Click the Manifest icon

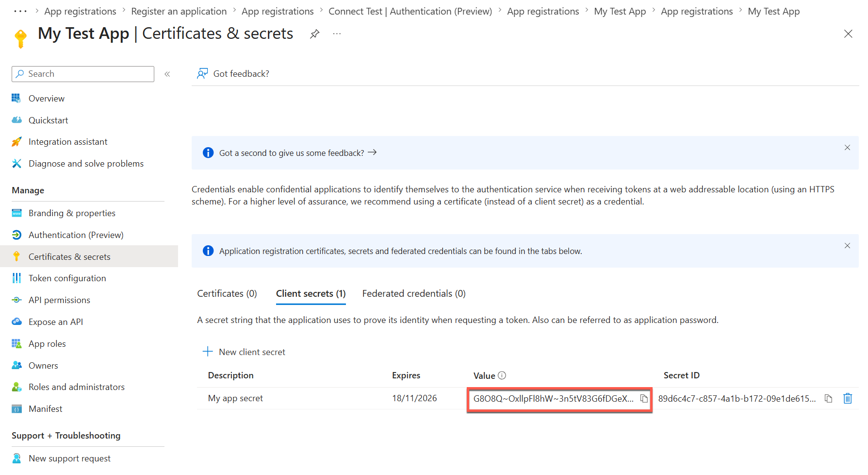point(16,409)
